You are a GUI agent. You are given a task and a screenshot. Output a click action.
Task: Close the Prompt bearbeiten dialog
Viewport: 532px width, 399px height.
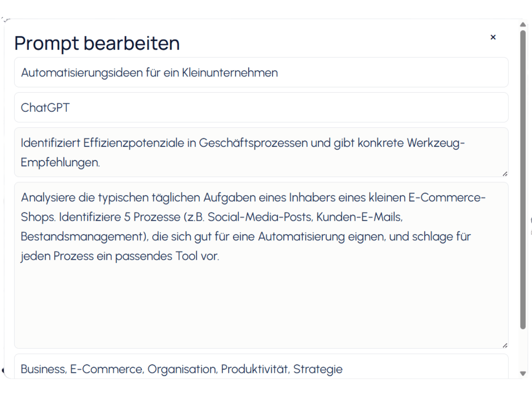(x=493, y=37)
